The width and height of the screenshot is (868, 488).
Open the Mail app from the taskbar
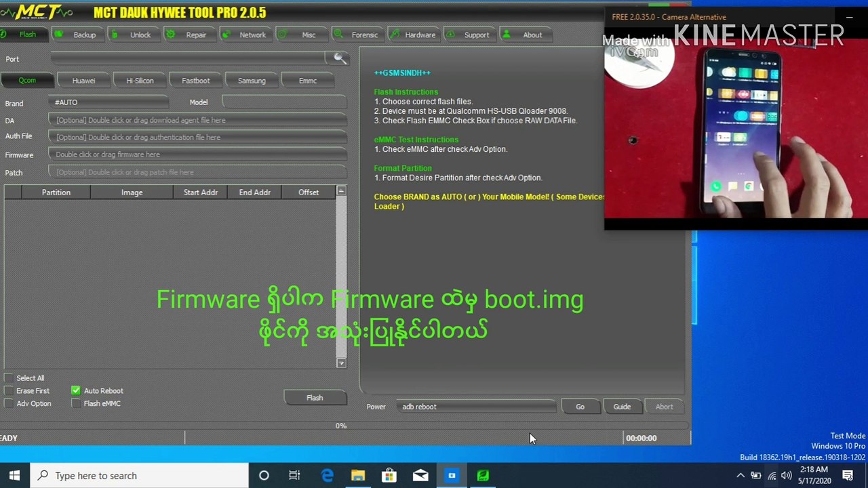pos(420,476)
